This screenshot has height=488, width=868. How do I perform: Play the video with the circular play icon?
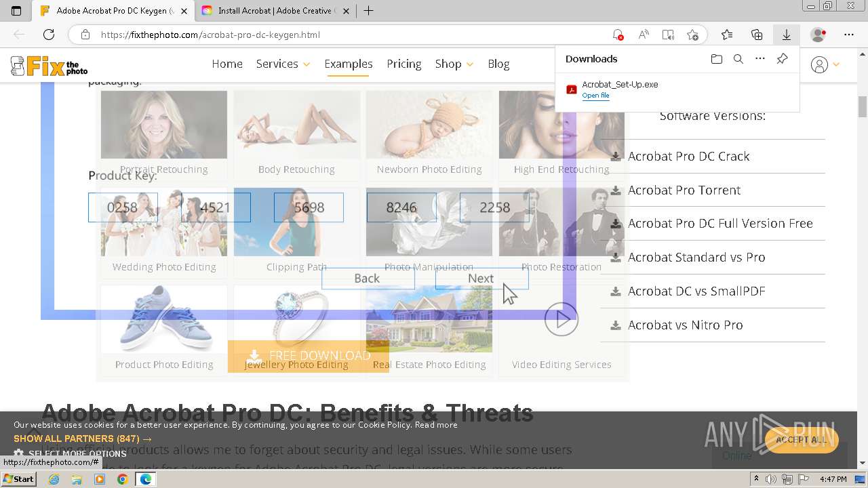[561, 319]
